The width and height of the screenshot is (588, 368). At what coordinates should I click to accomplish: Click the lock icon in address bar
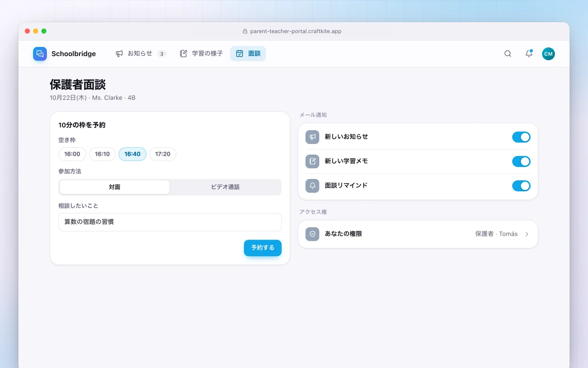click(245, 31)
